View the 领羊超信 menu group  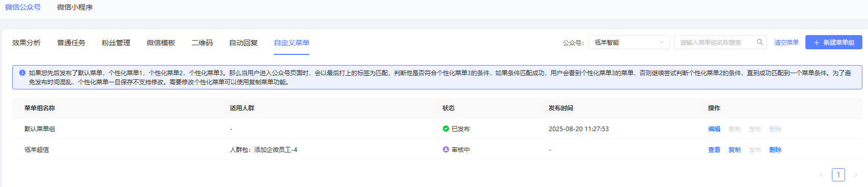click(x=714, y=149)
